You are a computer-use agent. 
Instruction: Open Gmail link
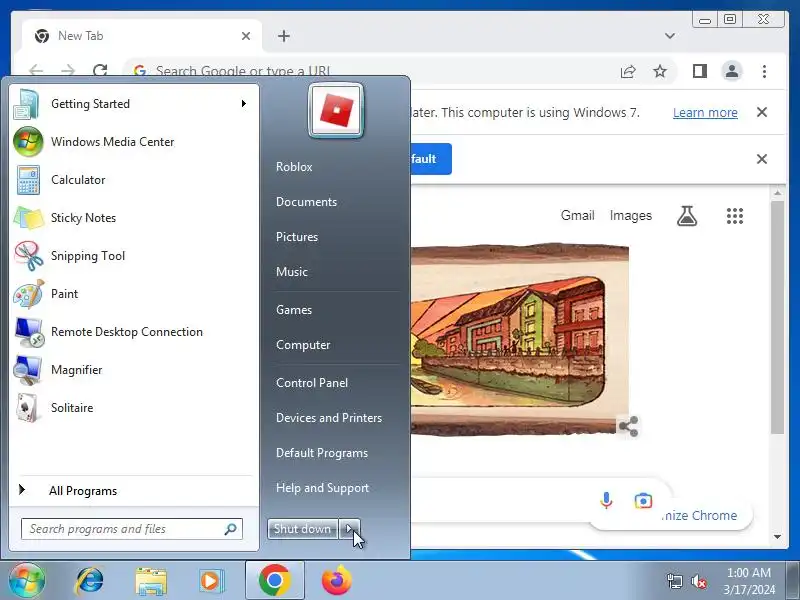point(578,216)
